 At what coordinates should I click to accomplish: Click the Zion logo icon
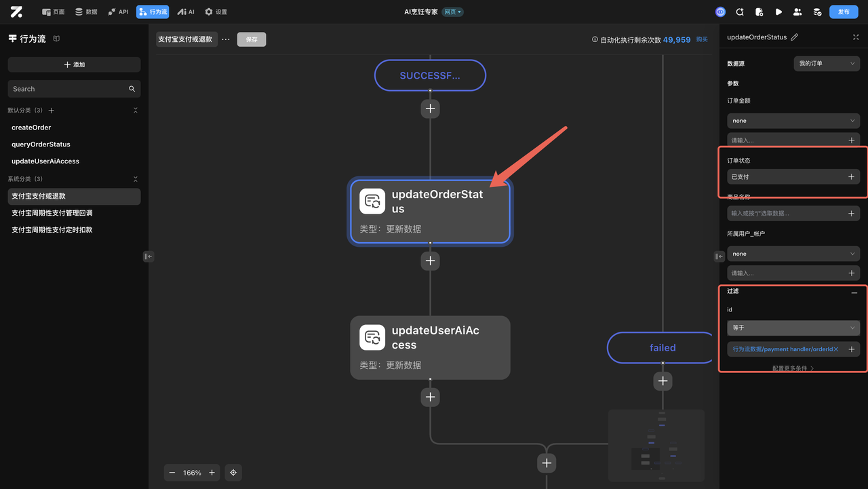click(x=16, y=12)
